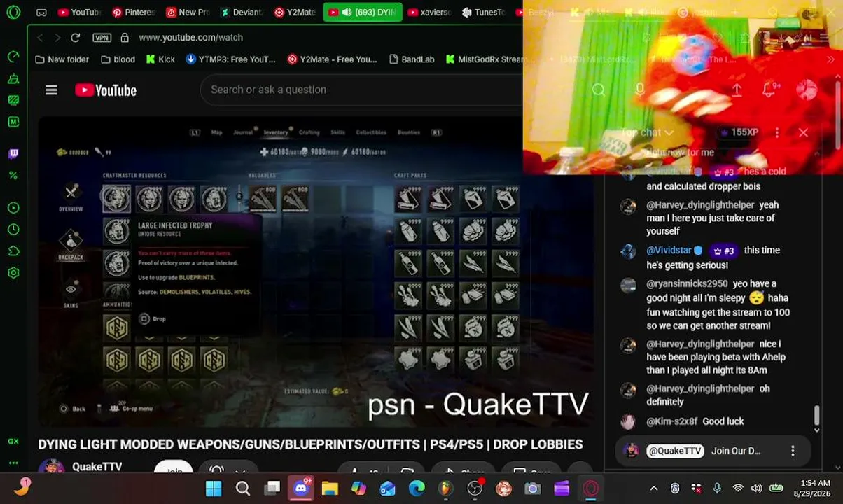Open Outlook from the taskbar
Screen dimensions: 843x504
pyautogui.click(x=387, y=489)
